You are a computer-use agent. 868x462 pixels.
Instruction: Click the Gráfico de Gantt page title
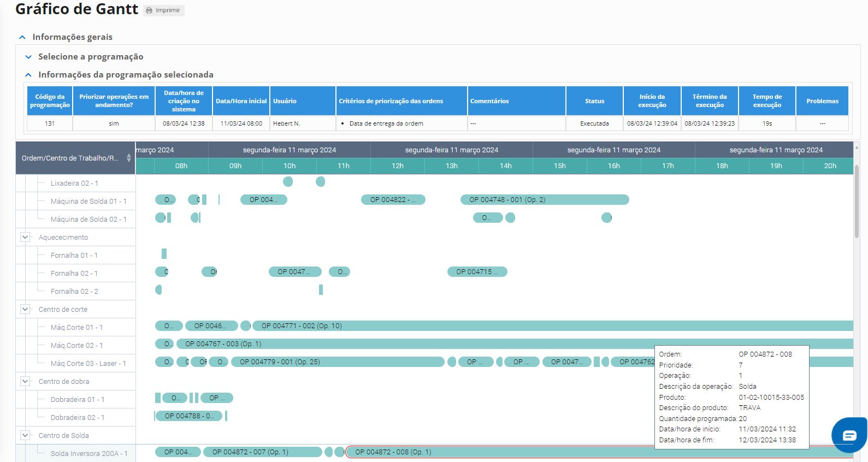pyautogui.click(x=76, y=9)
